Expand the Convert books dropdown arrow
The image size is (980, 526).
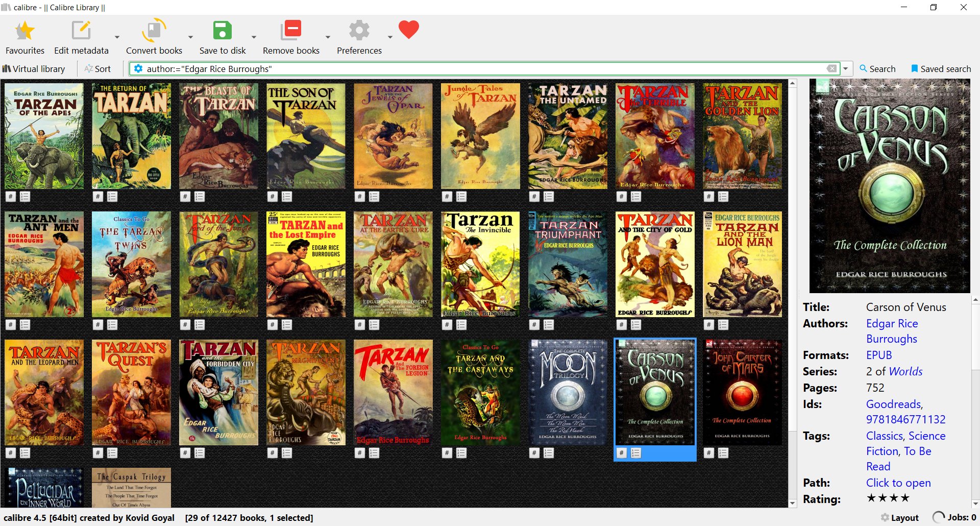tap(190, 37)
